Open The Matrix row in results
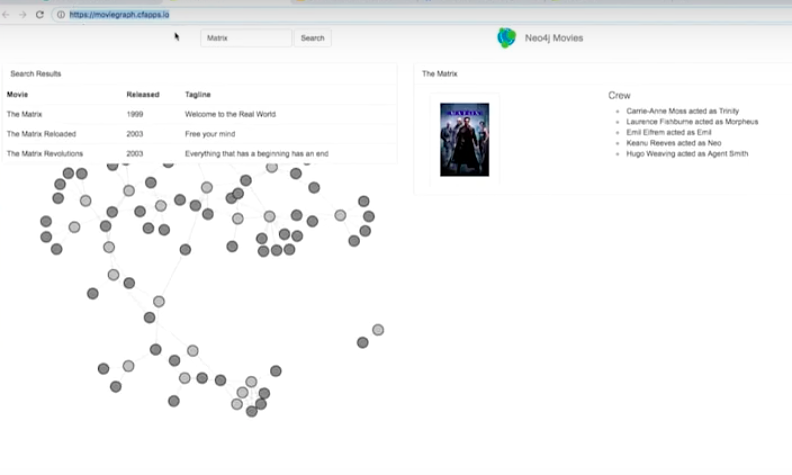Screen dimensions: 792x475 (x=200, y=114)
